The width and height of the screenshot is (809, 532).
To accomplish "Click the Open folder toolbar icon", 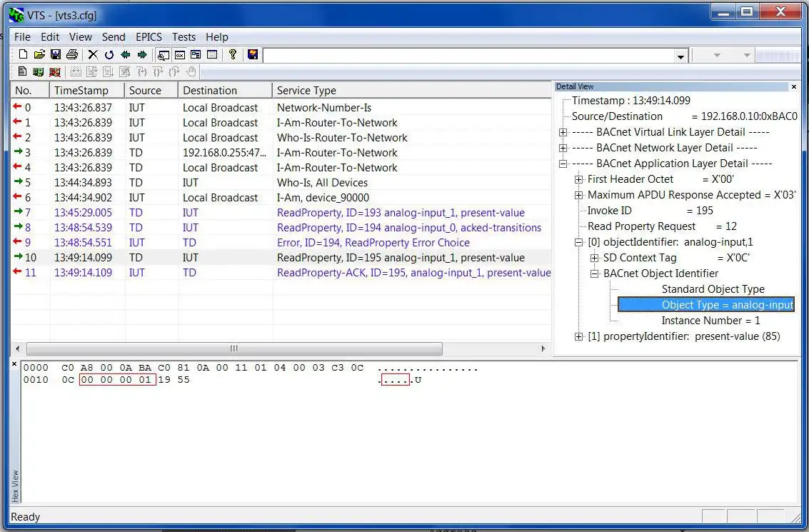I will 39,54.
